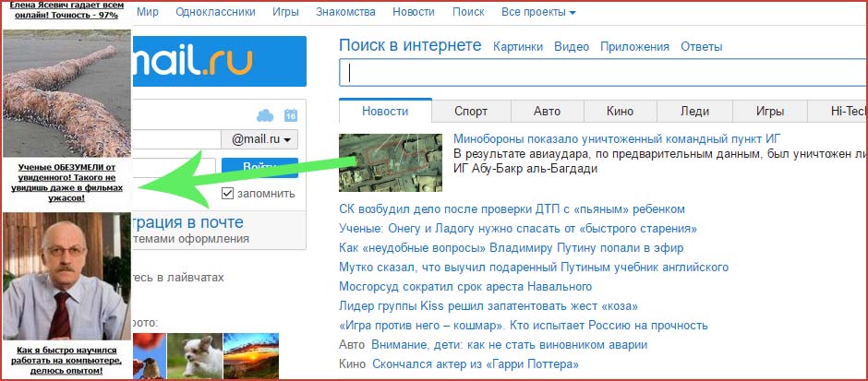Open the cloud storage icon
This screenshot has width=868, height=381.
pos(266,115)
